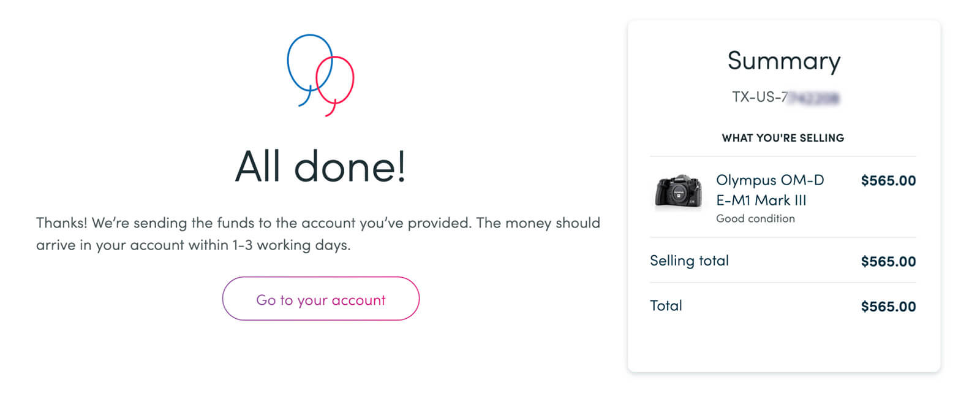Click the Total label in the final row

pyautogui.click(x=666, y=306)
